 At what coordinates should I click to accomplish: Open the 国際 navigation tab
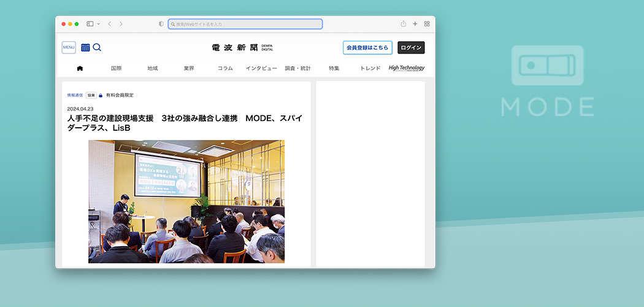click(x=116, y=68)
